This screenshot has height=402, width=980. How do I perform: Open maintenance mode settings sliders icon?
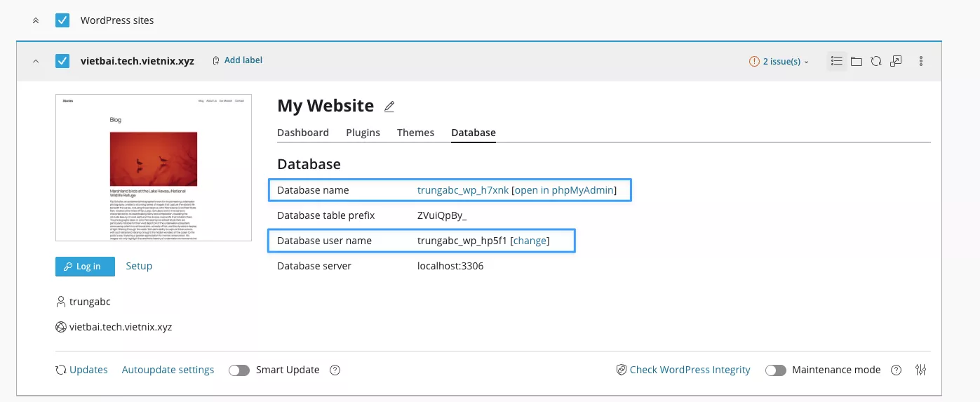click(x=921, y=370)
